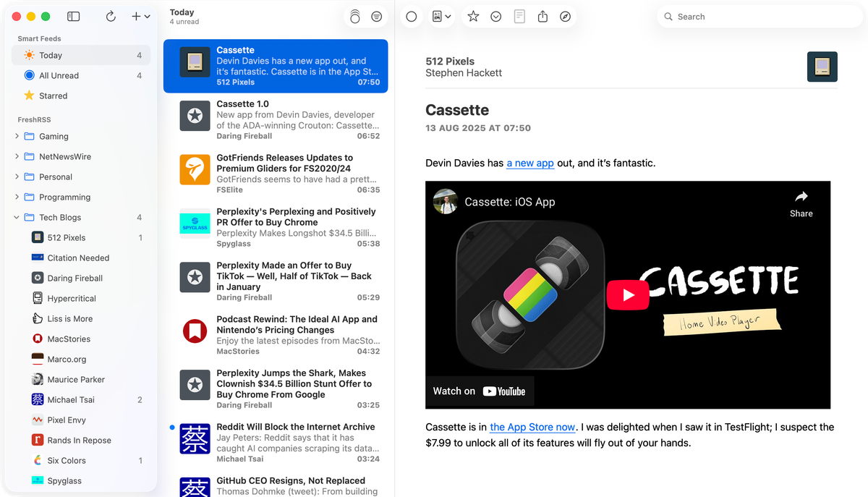Share the article via share icon

coord(542,16)
